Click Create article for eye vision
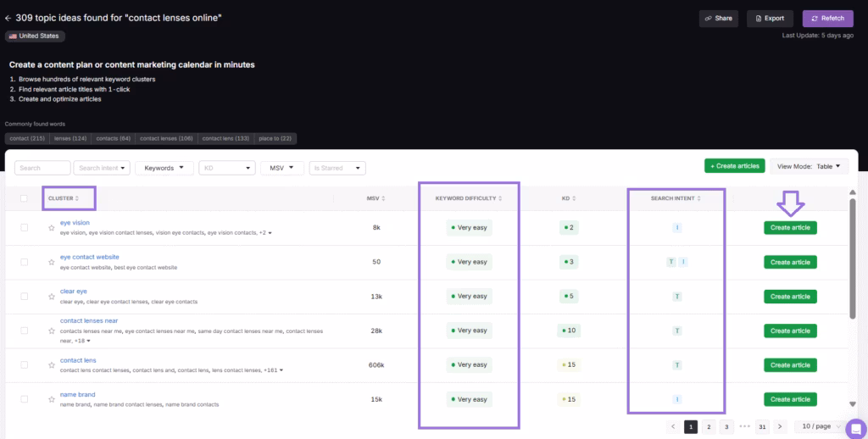 point(790,228)
